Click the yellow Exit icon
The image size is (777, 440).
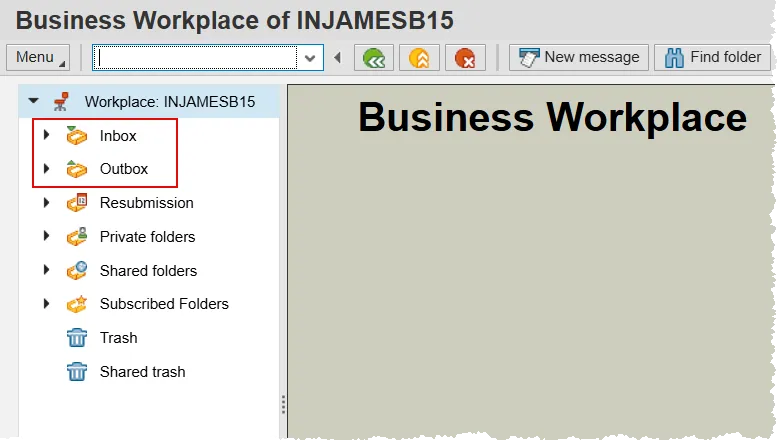419,58
